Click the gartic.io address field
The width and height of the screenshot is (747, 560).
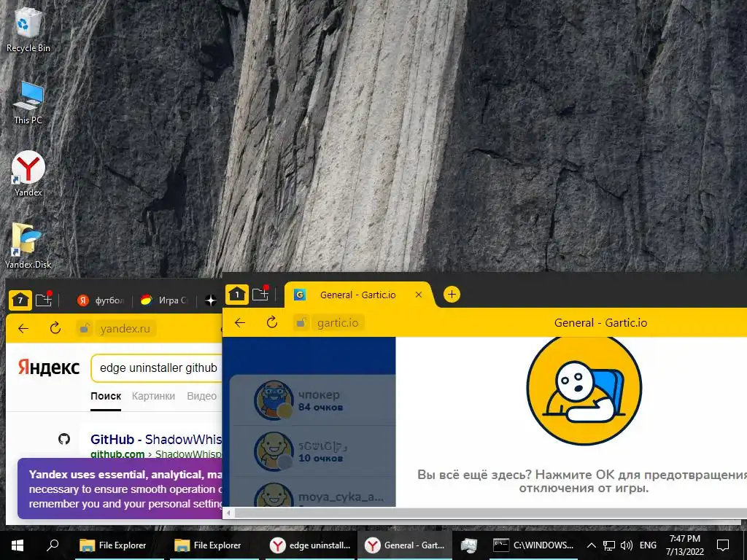coord(338,323)
